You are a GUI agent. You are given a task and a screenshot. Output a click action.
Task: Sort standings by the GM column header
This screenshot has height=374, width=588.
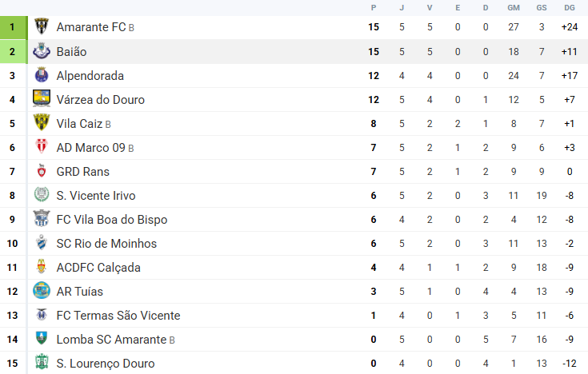513,7
